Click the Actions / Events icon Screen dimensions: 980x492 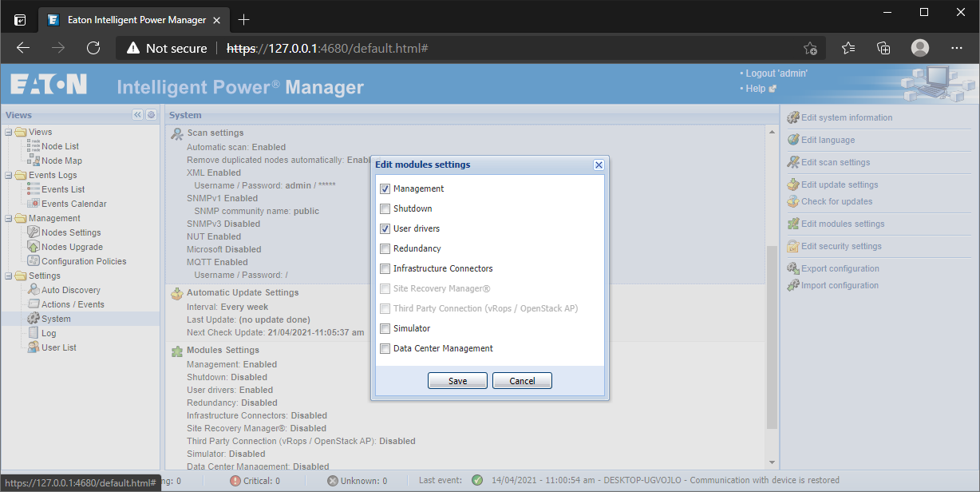click(34, 304)
